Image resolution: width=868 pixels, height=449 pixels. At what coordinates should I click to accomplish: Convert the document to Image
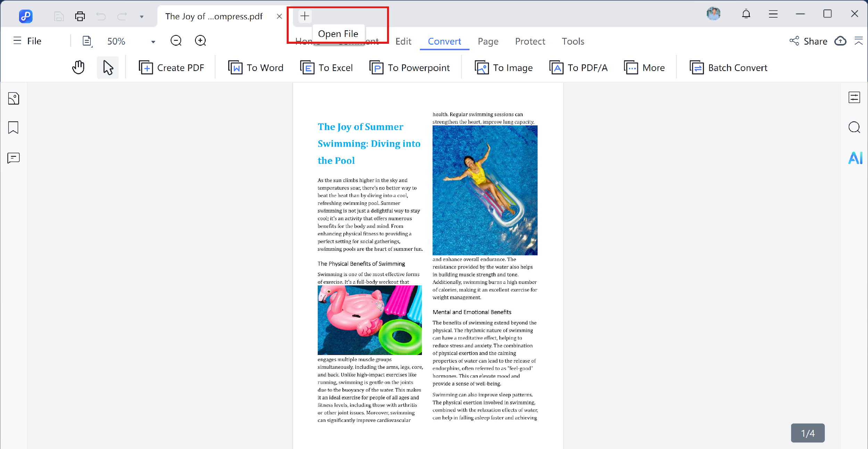pos(503,67)
